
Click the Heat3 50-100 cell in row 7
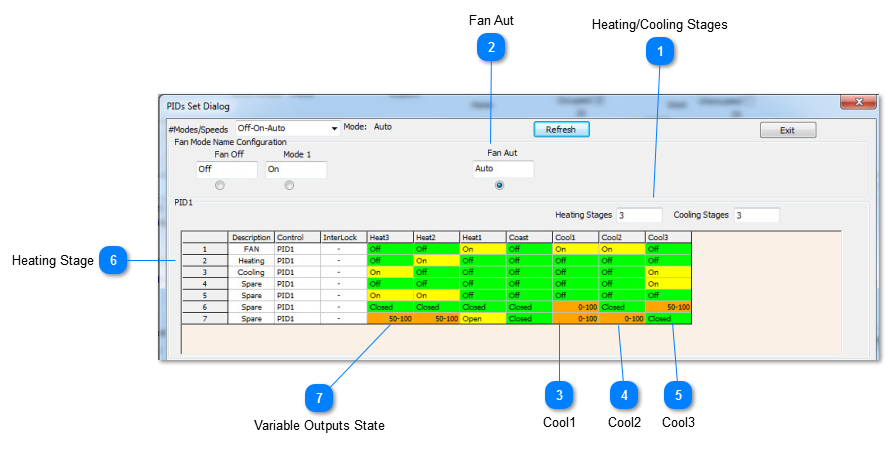tap(390, 319)
